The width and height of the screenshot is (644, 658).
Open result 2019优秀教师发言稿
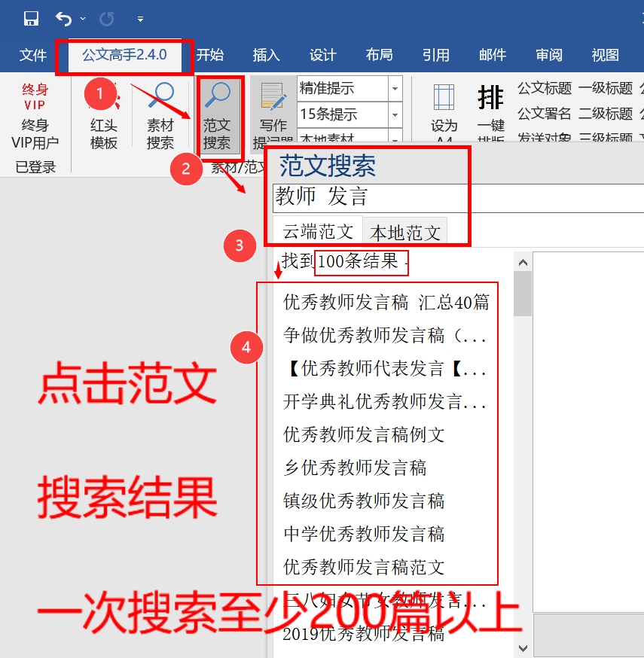364,634
